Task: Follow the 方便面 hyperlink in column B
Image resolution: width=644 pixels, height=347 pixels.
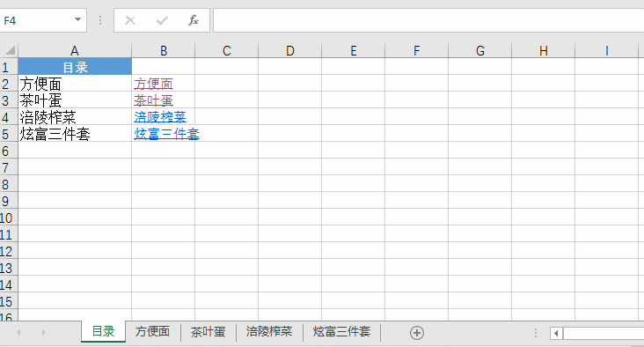Action: point(154,84)
